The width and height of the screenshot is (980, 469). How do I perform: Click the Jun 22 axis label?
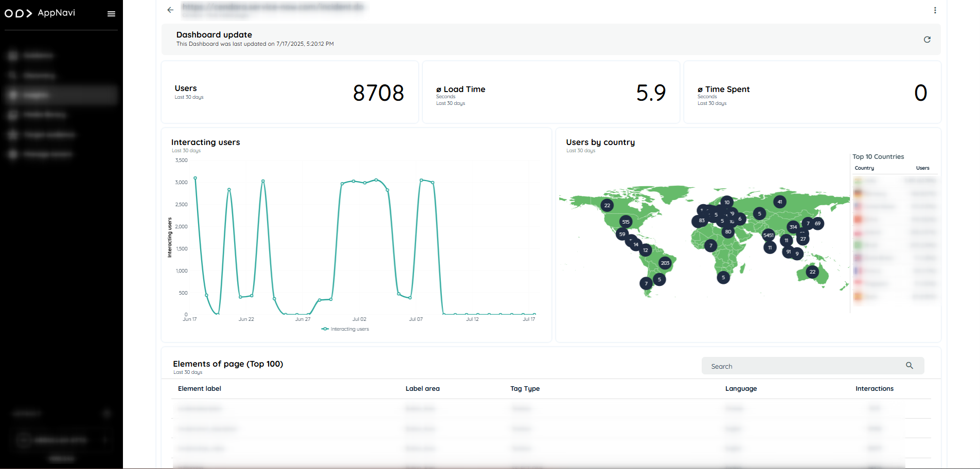246,319
